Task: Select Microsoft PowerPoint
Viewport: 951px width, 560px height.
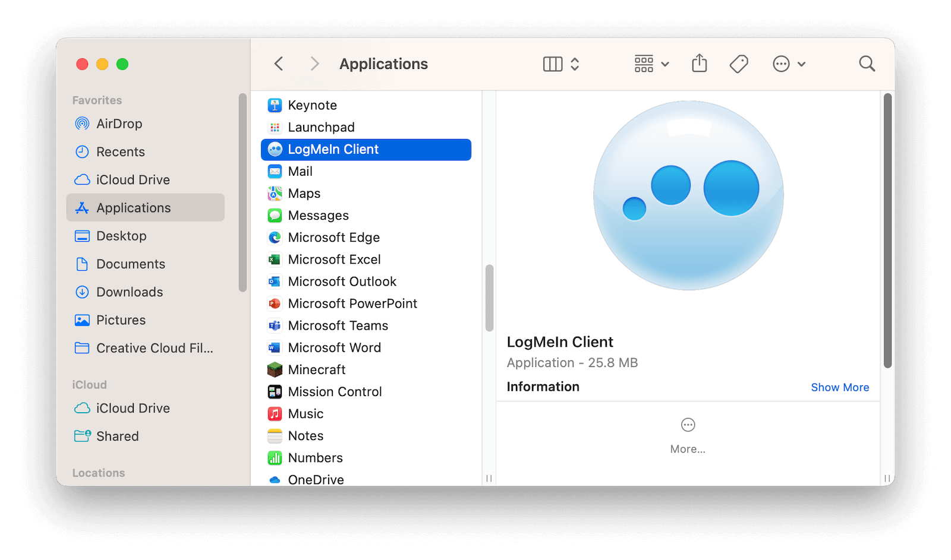Action: pyautogui.click(x=366, y=303)
